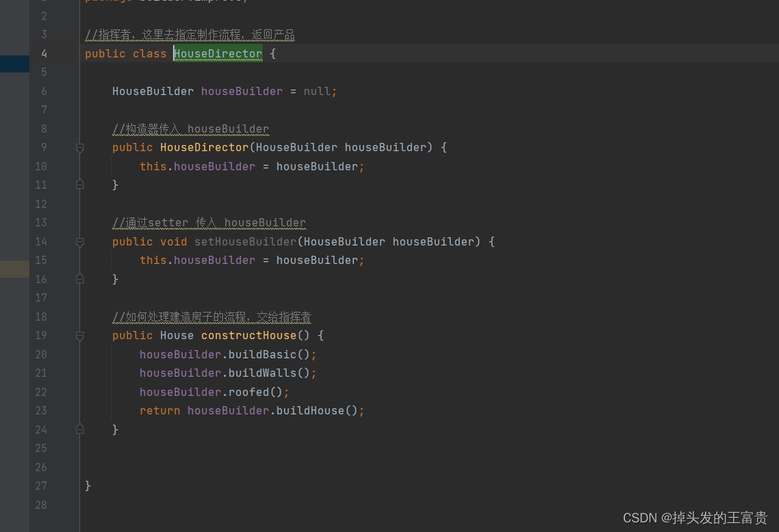
Task: Click the null keyword on line 6
Action: click(x=317, y=92)
